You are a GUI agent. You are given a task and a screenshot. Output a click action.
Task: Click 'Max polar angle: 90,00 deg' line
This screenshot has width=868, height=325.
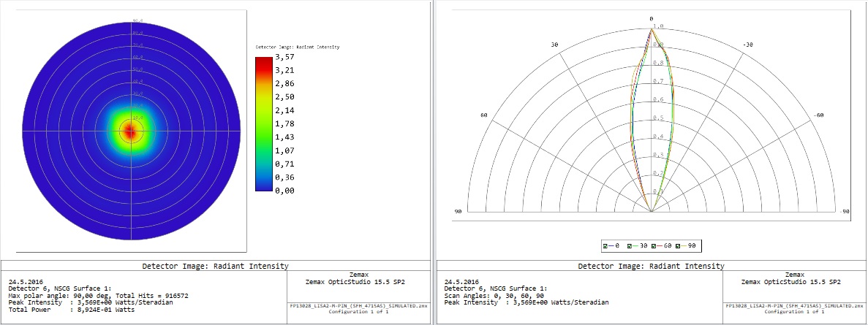tap(98, 296)
